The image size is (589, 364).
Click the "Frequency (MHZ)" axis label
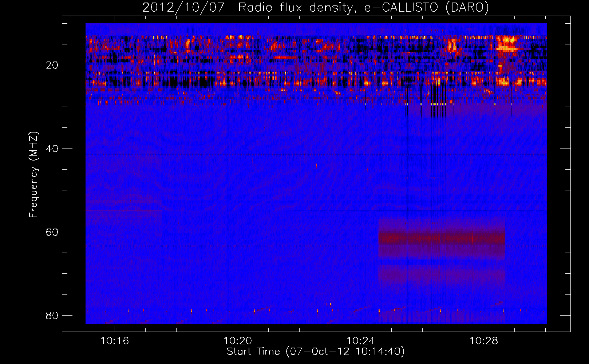coord(33,175)
